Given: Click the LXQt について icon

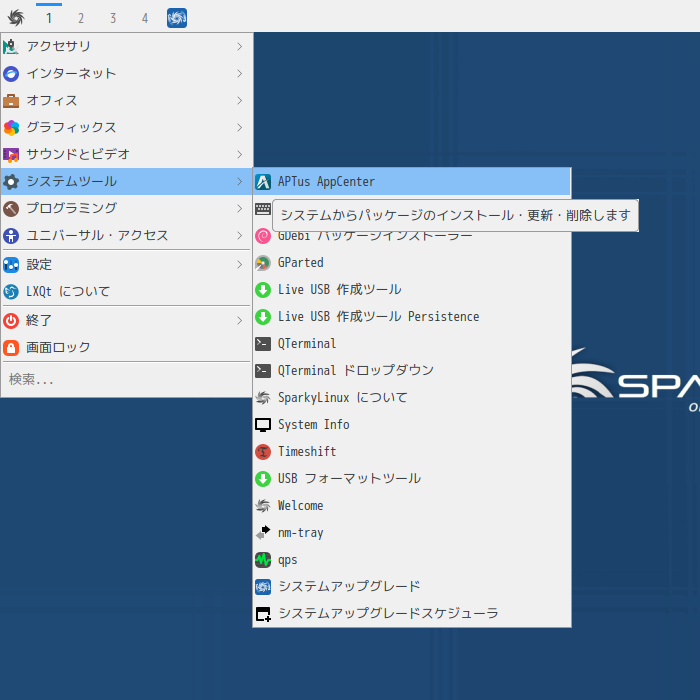Looking at the screenshot, I should coord(11,292).
